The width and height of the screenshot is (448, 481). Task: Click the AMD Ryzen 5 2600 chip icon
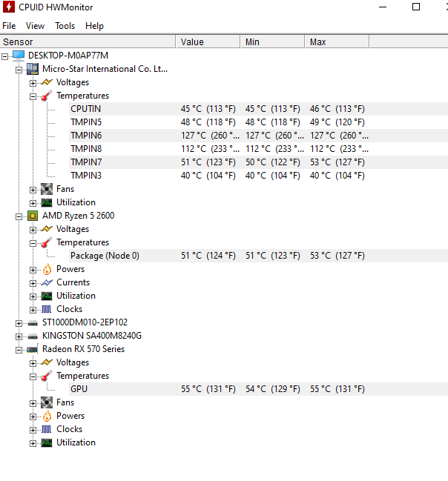tap(33, 216)
